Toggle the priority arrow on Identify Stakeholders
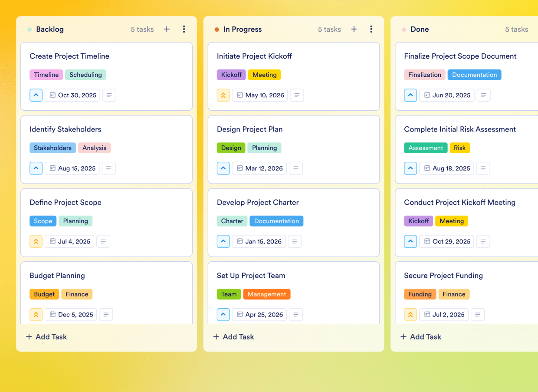Screen dimensions: 538x392 click(36, 168)
